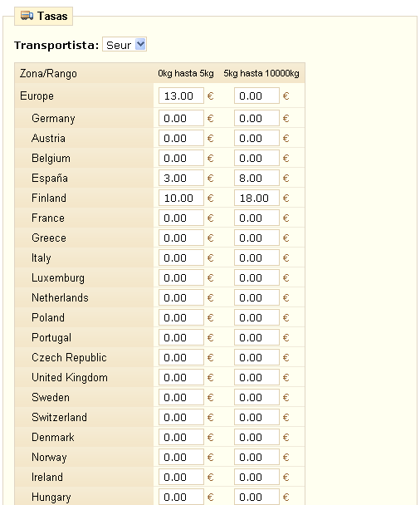Viewport: 420px width, 505px height.
Task: Click the España 0kg-5kg field showing 3.00
Action: click(181, 178)
